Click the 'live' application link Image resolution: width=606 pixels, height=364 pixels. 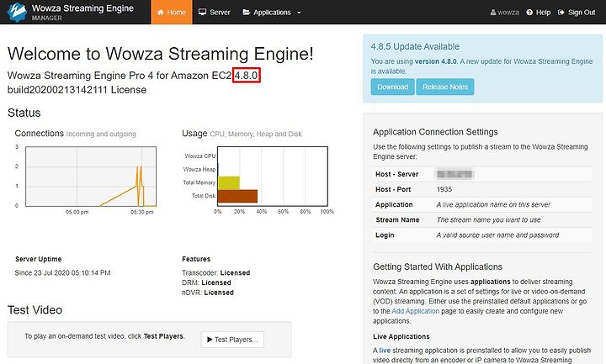click(x=385, y=351)
